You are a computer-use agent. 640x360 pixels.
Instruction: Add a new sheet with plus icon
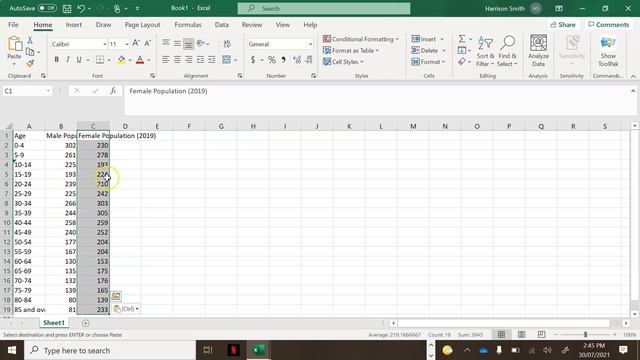pos(85,323)
